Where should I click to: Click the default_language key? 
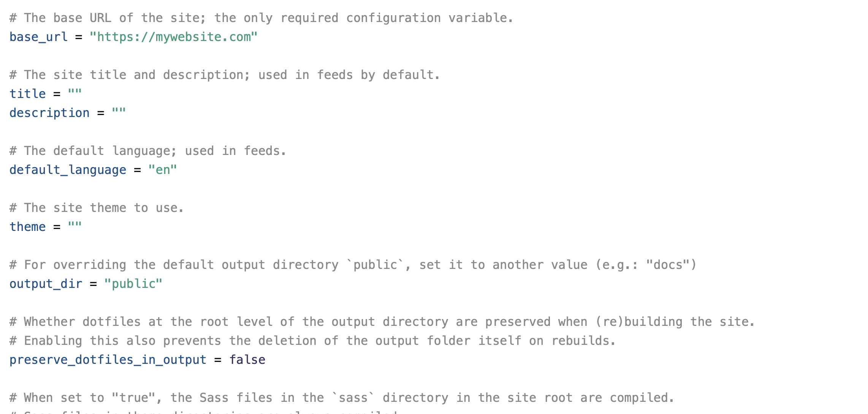point(68,170)
